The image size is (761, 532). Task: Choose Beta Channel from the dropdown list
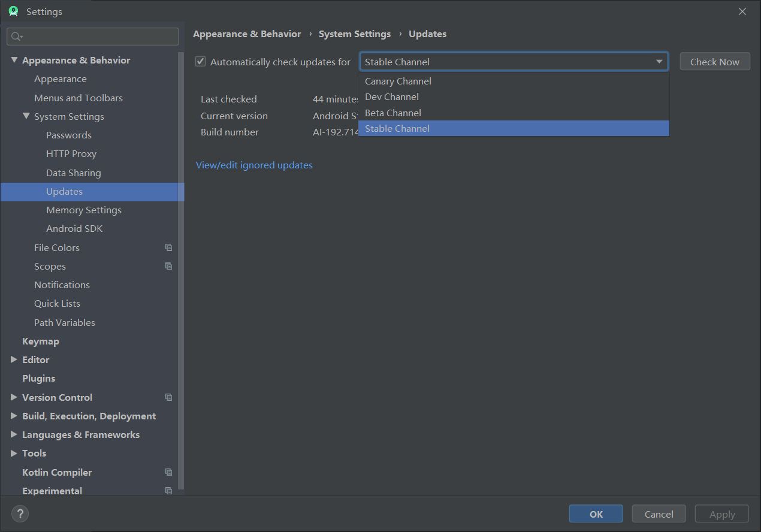click(x=514, y=113)
